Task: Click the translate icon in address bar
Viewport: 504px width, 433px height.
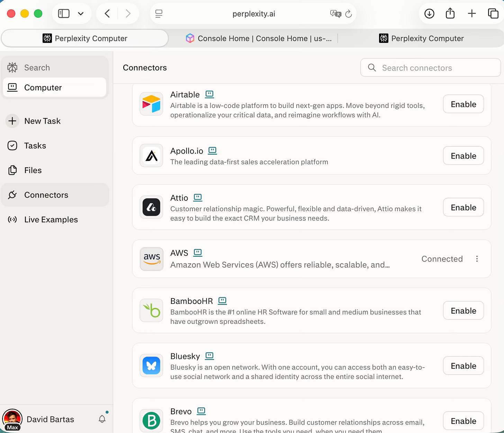Action: click(335, 14)
